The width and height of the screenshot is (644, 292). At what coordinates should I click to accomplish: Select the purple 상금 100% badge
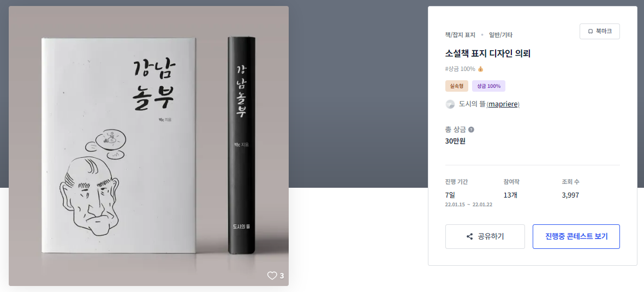coord(488,86)
